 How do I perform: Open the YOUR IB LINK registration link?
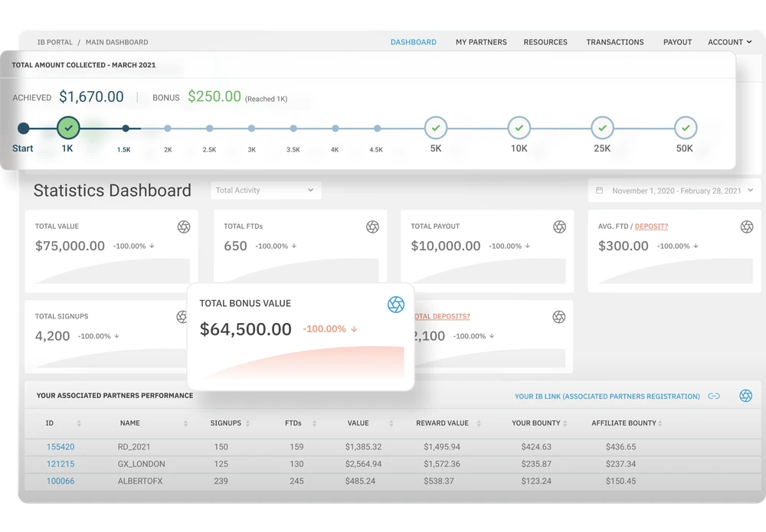pos(607,397)
